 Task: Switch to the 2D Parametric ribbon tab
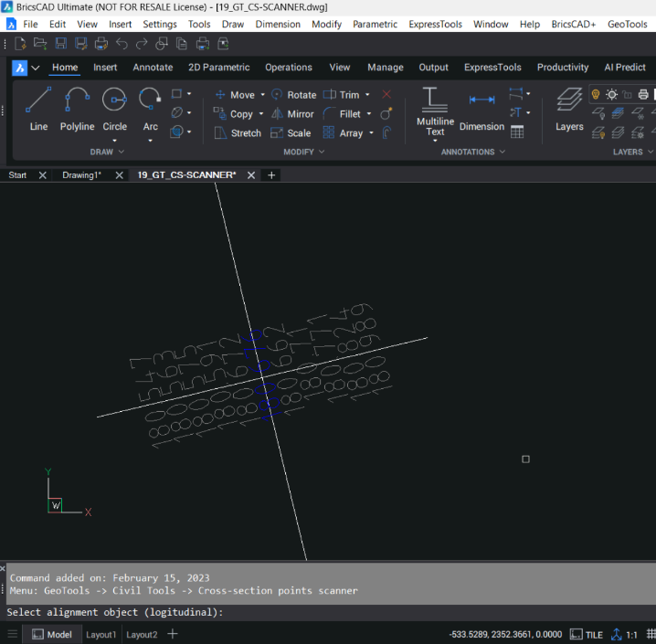pyautogui.click(x=218, y=68)
